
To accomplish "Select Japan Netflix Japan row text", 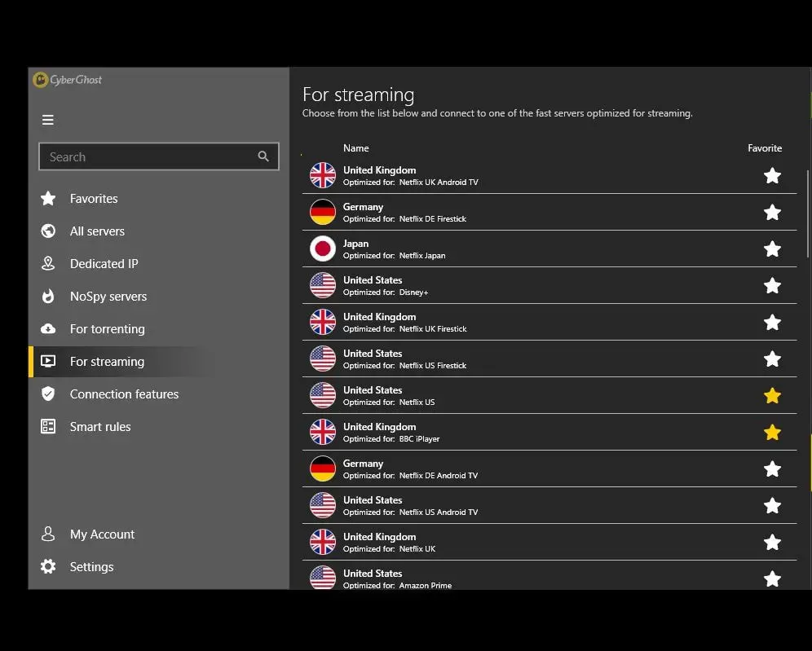I will pos(394,249).
